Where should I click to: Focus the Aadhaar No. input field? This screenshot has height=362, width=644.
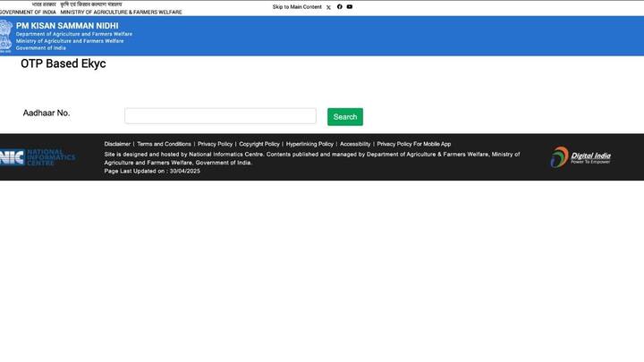[220, 115]
